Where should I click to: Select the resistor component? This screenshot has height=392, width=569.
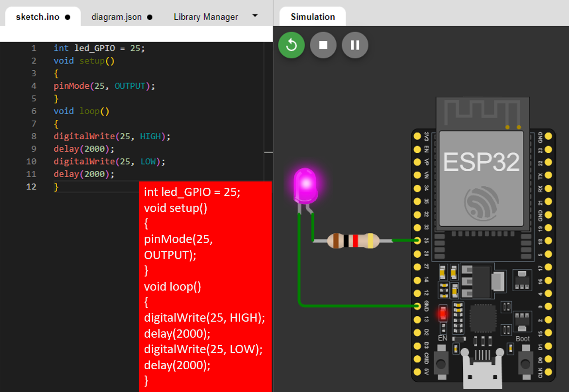353,241
